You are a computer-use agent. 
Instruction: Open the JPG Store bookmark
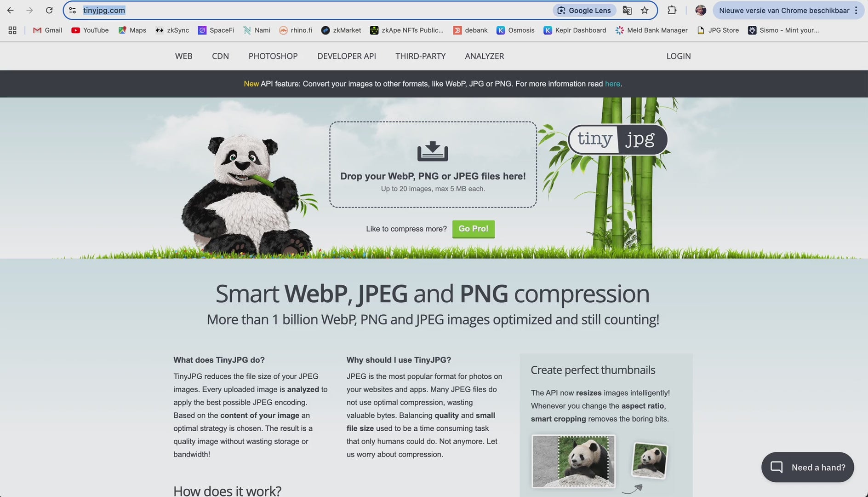tap(718, 30)
